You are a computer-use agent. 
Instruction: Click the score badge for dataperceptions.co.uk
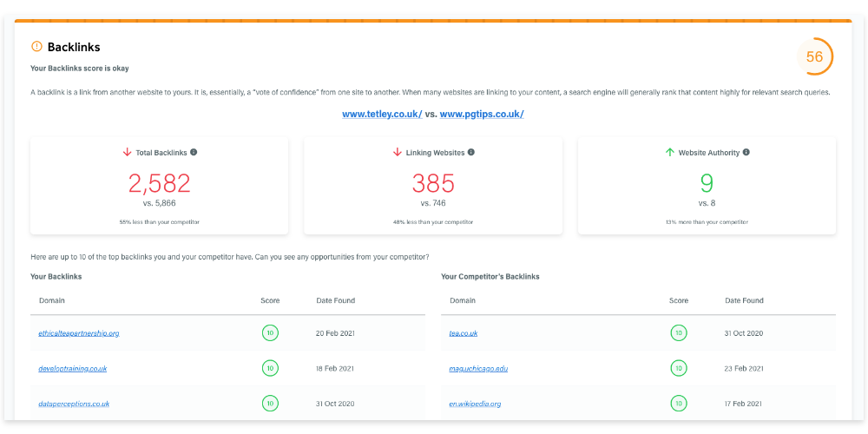coord(270,404)
